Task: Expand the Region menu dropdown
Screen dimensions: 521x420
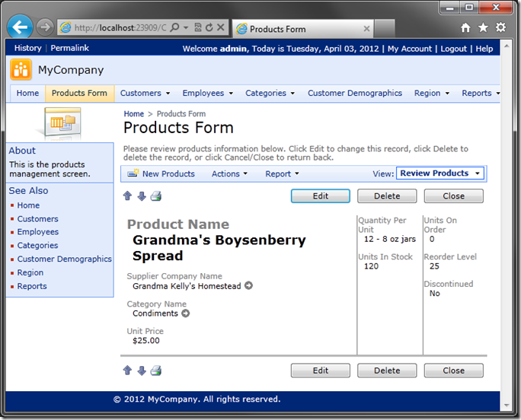Action: click(x=447, y=94)
